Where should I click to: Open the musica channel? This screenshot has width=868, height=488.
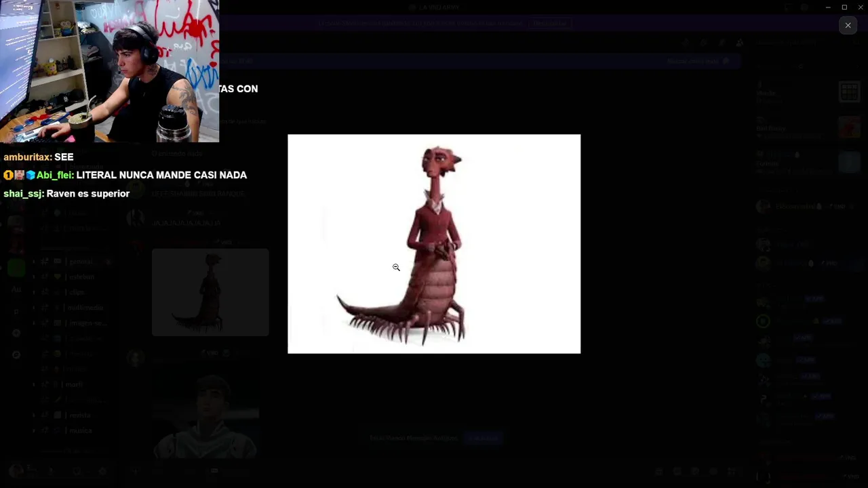click(x=80, y=430)
